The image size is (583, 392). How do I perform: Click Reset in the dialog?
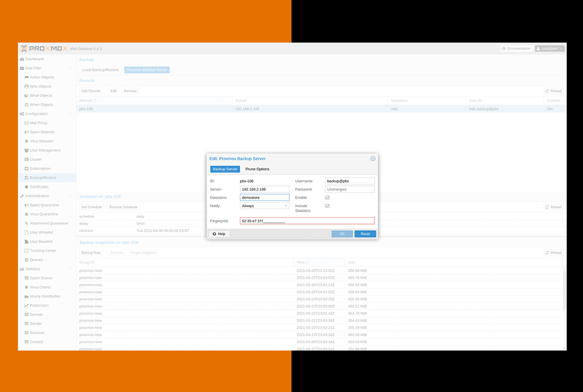pyautogui.click(x=365, y=234)
